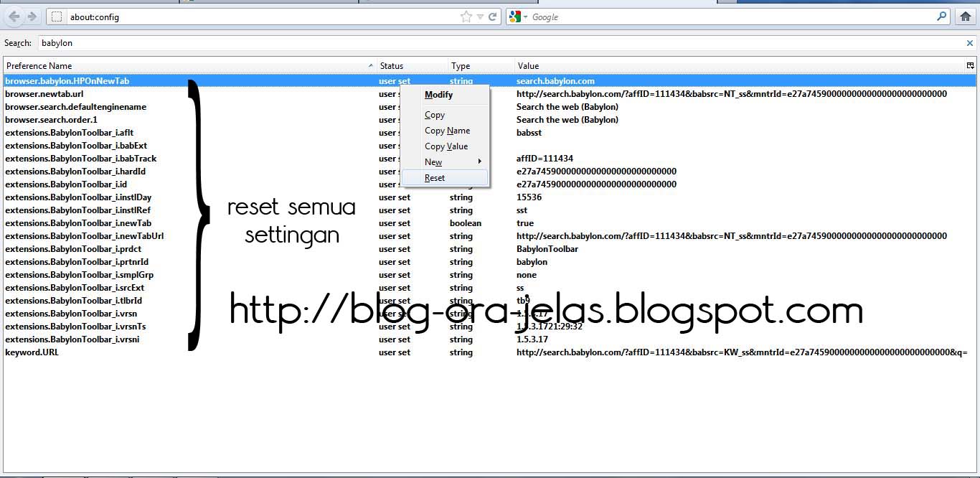
Task: Select extensions.BabylonToolbar_i.id row
Action: (489, 184)
